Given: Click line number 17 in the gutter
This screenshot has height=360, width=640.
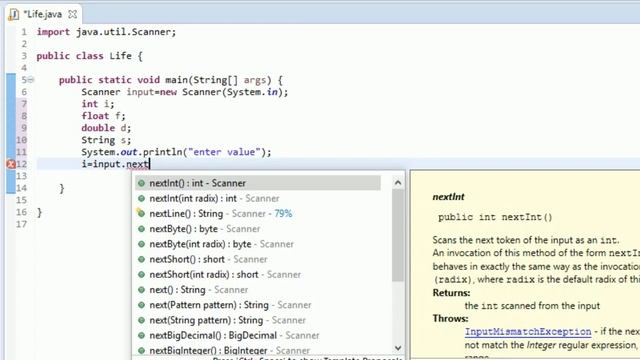Looking at the screenshot, I should [x=21, y=224].
